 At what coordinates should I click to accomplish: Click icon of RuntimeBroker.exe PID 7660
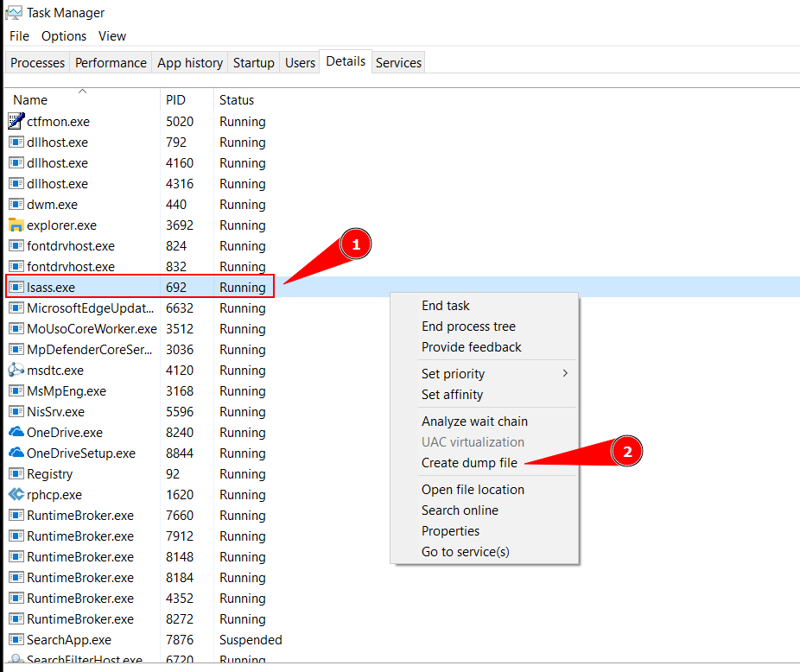(x=16, y=516)
